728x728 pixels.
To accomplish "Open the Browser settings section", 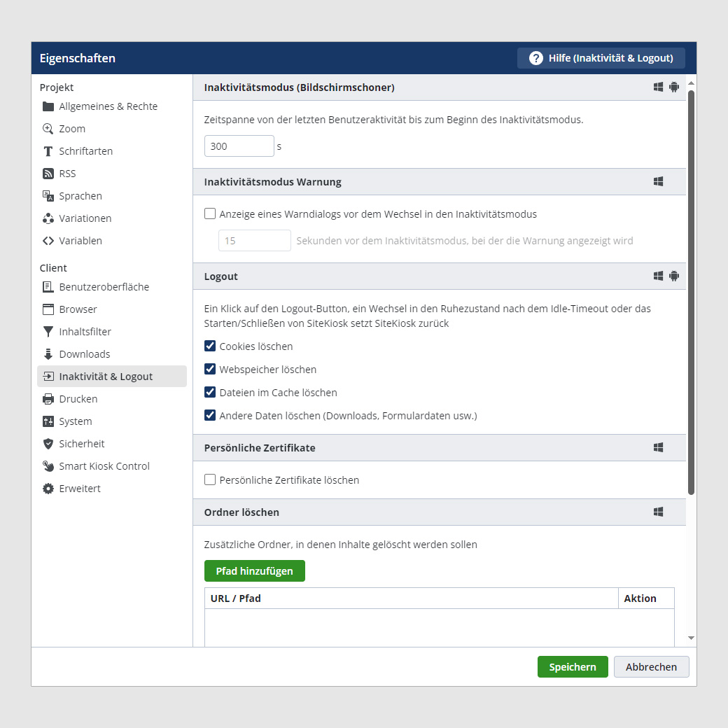I will point(78,309).
